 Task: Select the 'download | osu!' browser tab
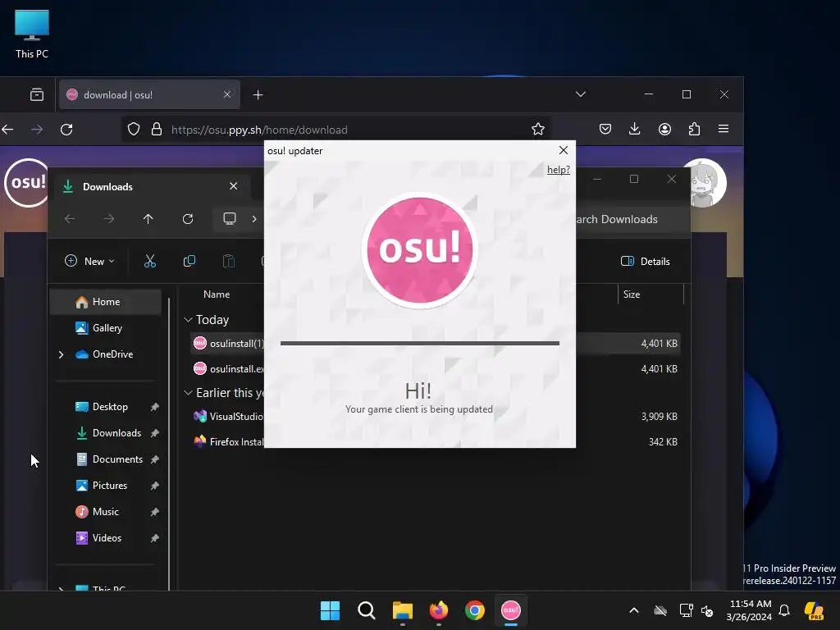click(149, 95)
